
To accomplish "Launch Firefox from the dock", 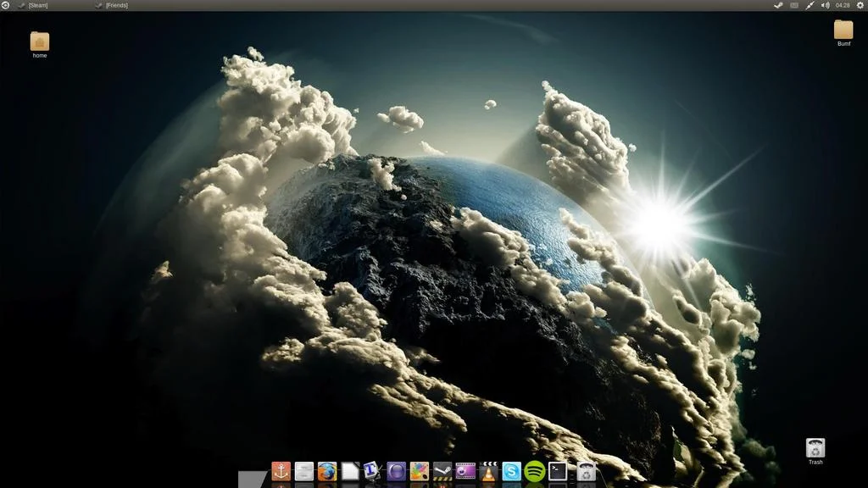I will tap(327, 471).
